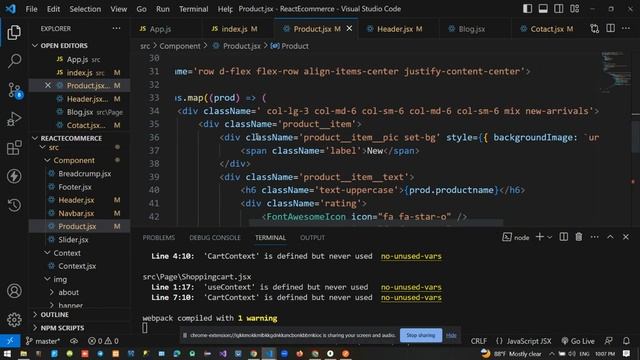Open editor more actions menu

pos(626,29)
